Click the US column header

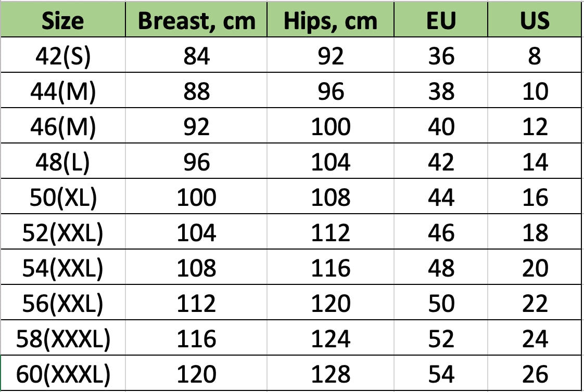coord(535,20)
